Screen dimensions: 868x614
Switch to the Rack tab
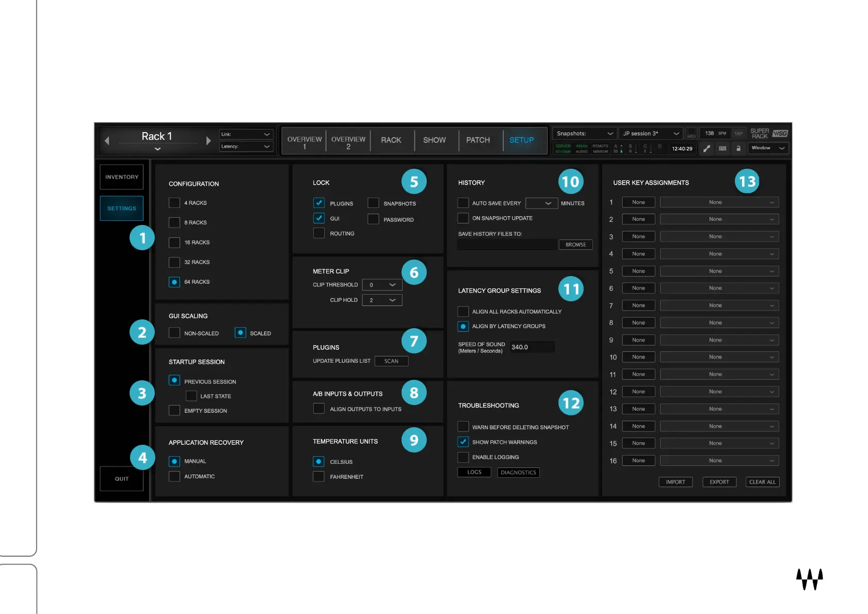pos(391,140)
